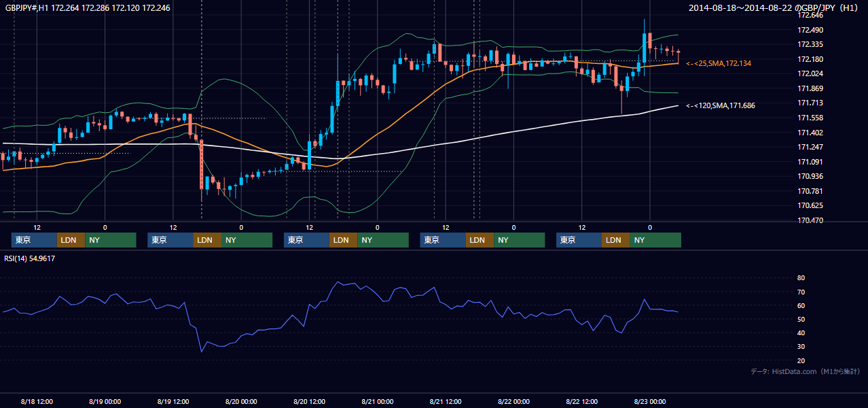Select the 172.180 price level label

[x=811, y=59]
